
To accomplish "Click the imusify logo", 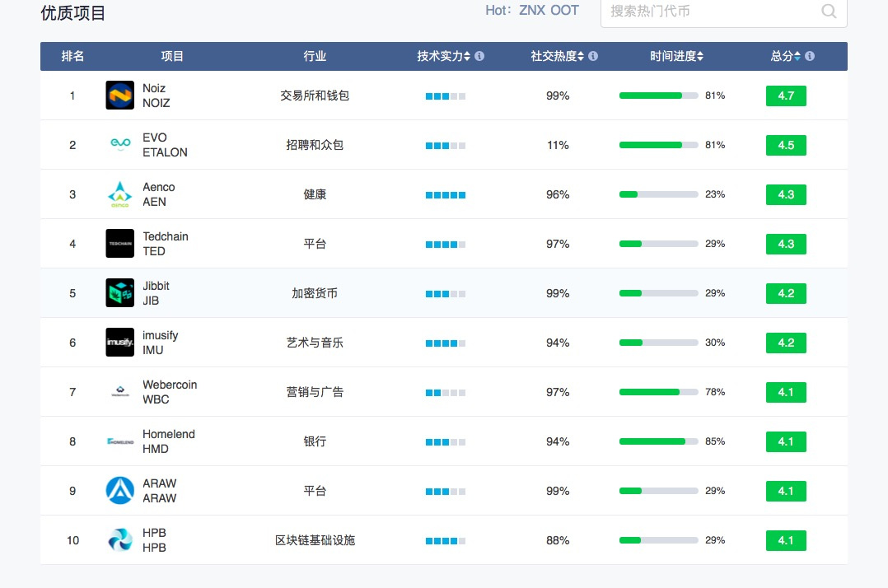I will pos(120,343).
